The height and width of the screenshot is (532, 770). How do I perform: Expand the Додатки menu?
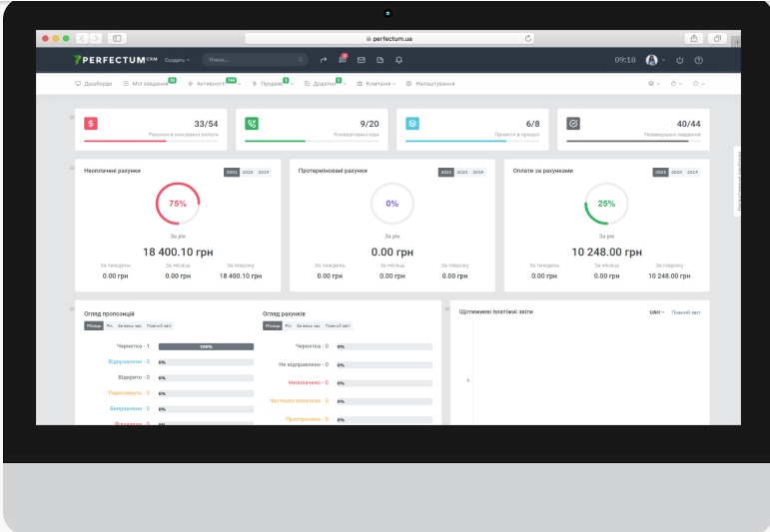326,84
